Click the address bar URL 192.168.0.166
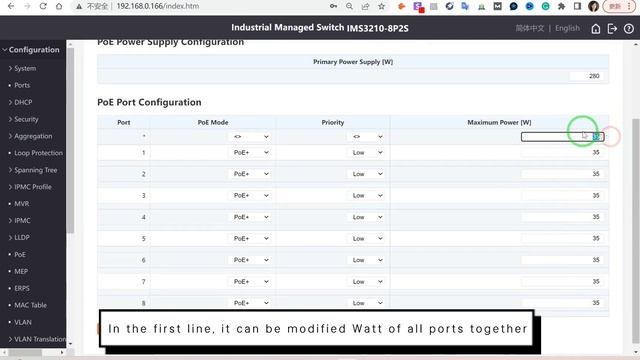Screen dimensions: 640x360 coord(158,6)
